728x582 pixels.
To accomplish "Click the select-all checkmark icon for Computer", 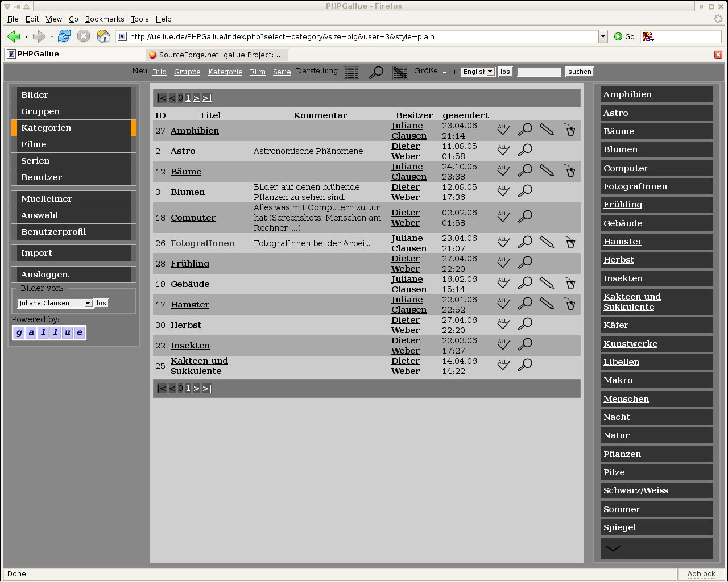I will 503,217.
